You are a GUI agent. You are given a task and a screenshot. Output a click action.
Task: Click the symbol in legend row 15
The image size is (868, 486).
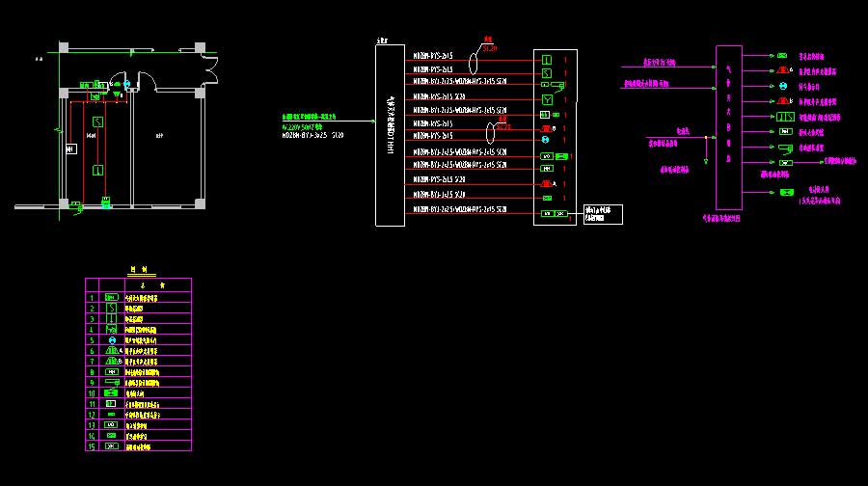click(111, 446)
